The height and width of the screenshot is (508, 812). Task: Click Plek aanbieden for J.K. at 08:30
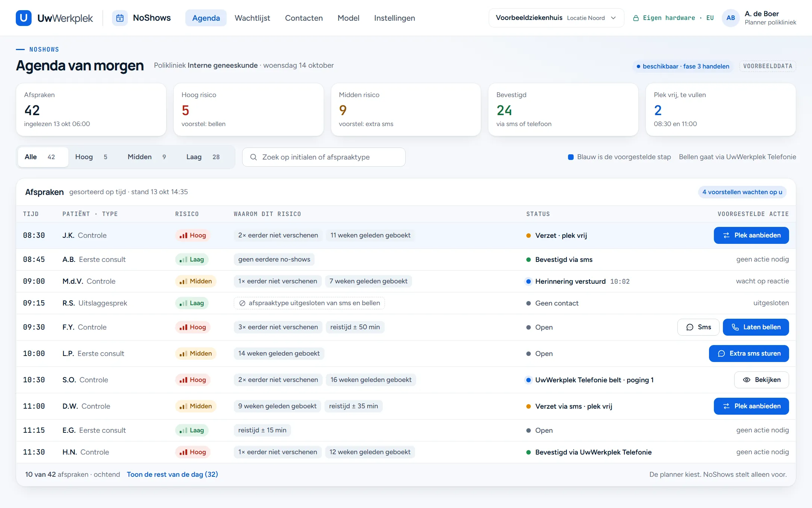point(751,235)
